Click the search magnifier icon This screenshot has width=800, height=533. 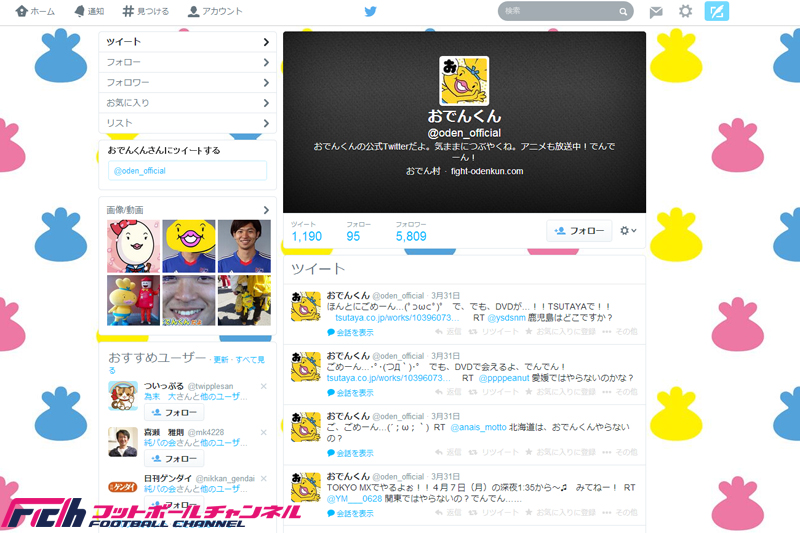click(x=623, y=12)
